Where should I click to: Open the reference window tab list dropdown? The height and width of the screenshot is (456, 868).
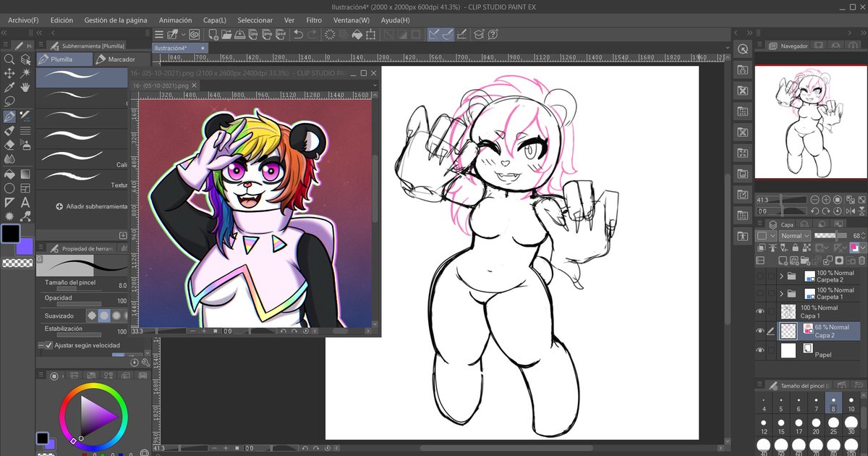click(x=375, y=85)
